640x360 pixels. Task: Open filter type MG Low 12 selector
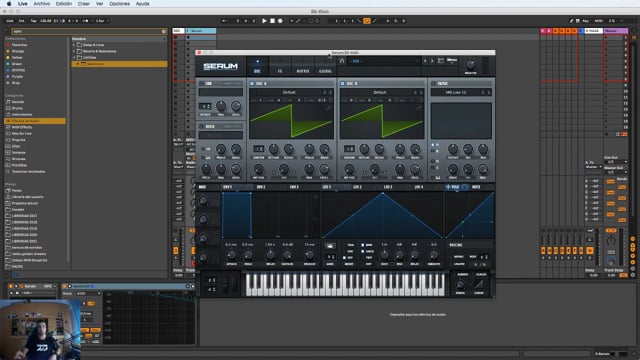click(x=456, y=93)
